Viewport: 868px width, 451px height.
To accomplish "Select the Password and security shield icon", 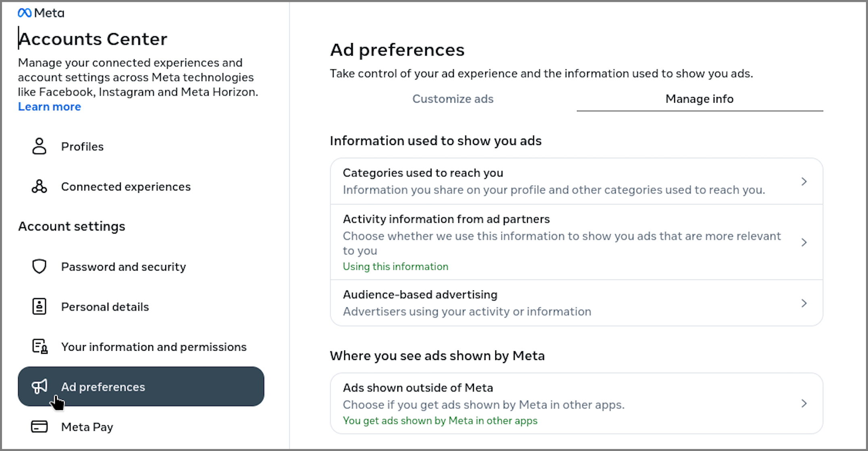I will coord(39,266).
